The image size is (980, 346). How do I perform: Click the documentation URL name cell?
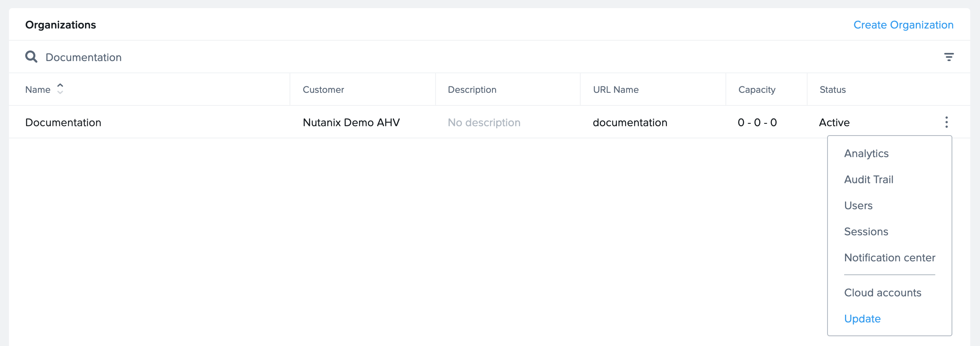point(630,123)
